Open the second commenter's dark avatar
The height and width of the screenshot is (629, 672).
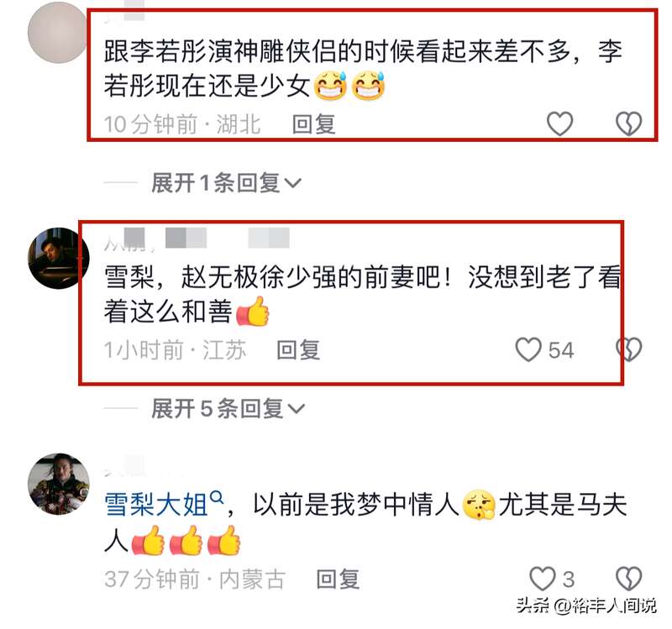(59, 259)
